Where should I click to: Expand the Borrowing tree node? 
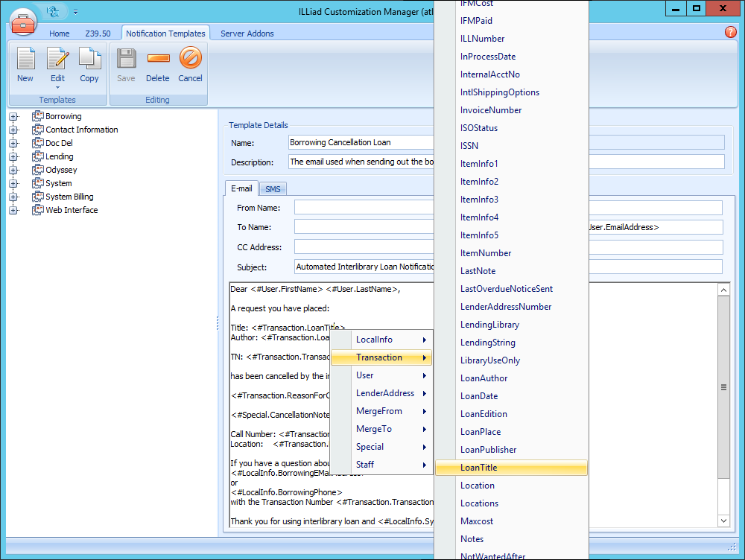(x=13, y=115)
